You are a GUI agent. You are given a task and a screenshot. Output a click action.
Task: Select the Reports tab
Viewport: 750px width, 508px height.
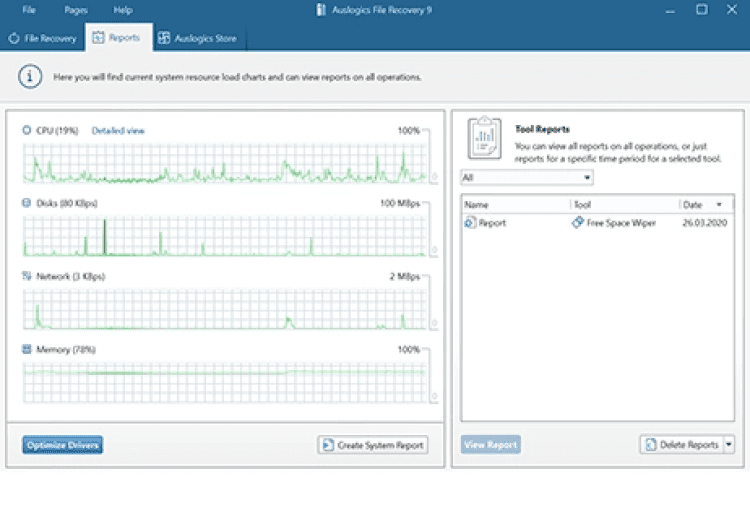click(x=119, y=37)
